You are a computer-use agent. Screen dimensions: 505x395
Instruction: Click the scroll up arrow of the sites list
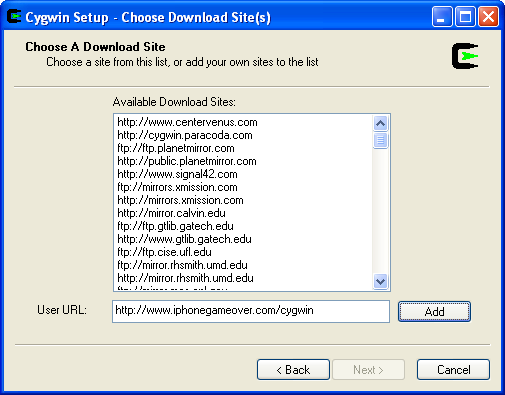coord(380,124)
